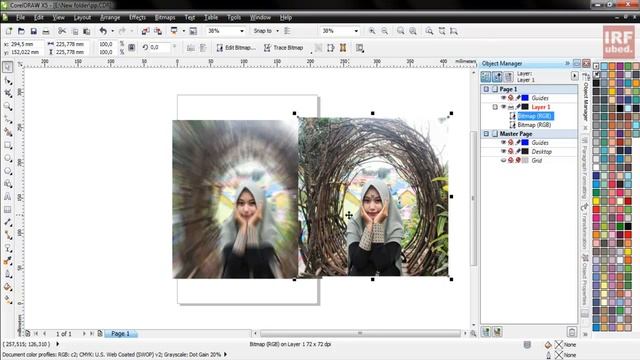Open the Bitmaps menu
The width and height of the screenshot is (640, 360).
pos(165,18)
